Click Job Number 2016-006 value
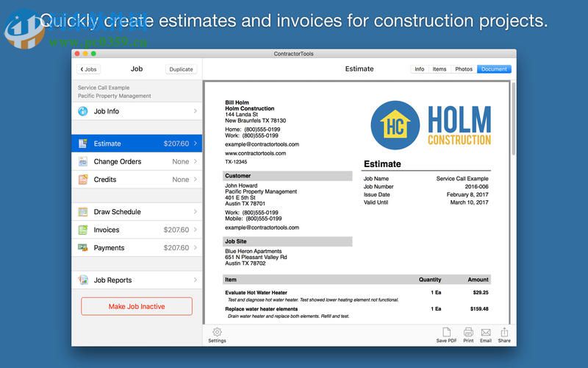This screenshot has height=368, width=588. pyautogui.click(x=476, y=187)
